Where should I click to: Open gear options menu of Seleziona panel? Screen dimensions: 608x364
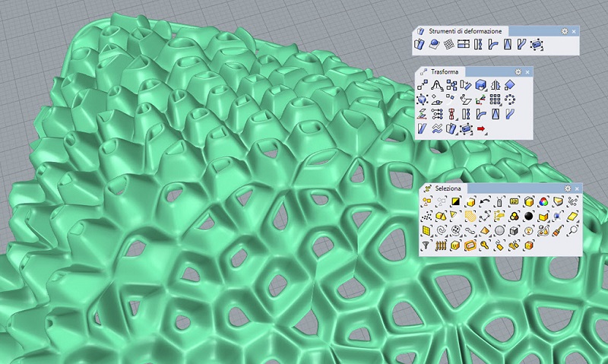point(568,188)
